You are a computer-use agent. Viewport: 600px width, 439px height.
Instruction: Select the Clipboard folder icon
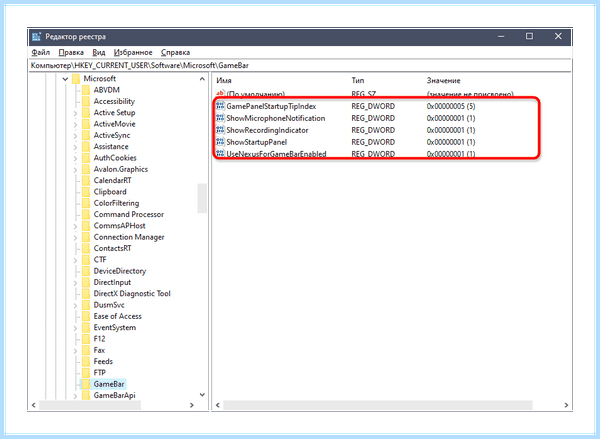[86, 192]
